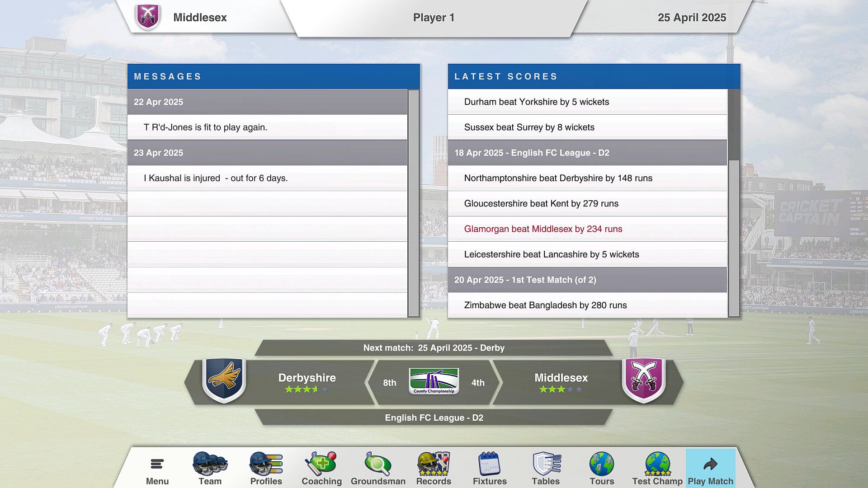Click the Middlesex crest near next match
868x488 pixels.
pyautogui.click(x=644, y=380)
